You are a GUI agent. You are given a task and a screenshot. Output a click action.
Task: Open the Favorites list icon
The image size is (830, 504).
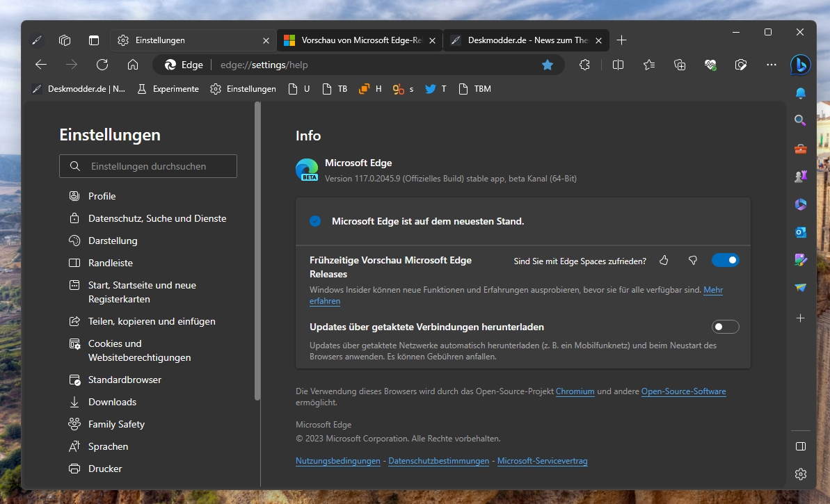(x=649, y=65)
